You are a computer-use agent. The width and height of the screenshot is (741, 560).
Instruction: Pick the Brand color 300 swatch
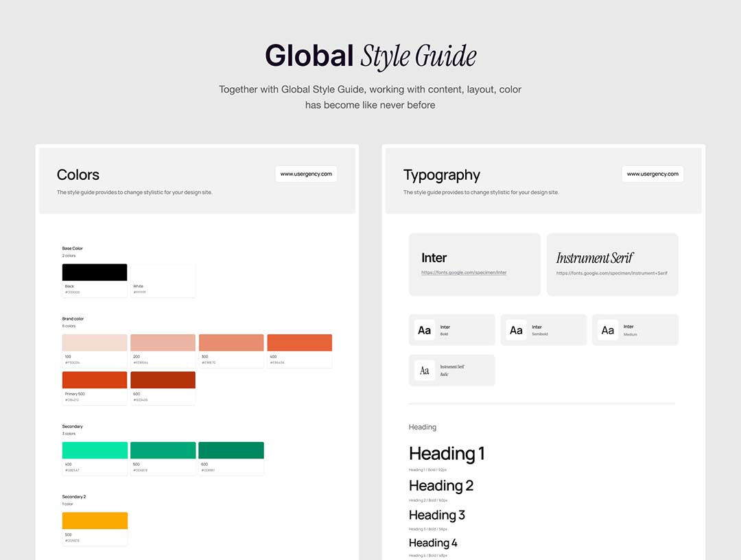click(x=231, y=342)
